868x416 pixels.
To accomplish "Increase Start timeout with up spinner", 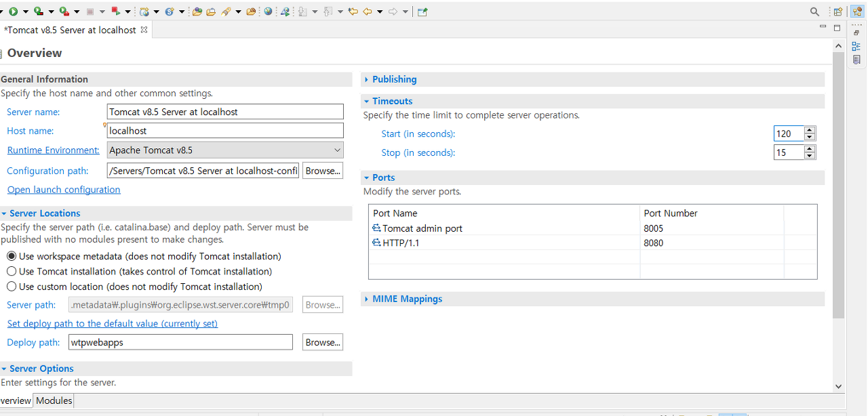I will pos(810,130).
